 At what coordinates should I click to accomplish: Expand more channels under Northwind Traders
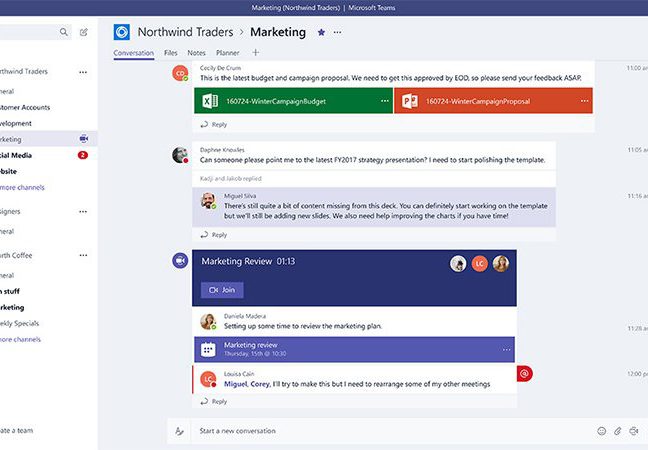pyautogui.click(x=22, y=188)
